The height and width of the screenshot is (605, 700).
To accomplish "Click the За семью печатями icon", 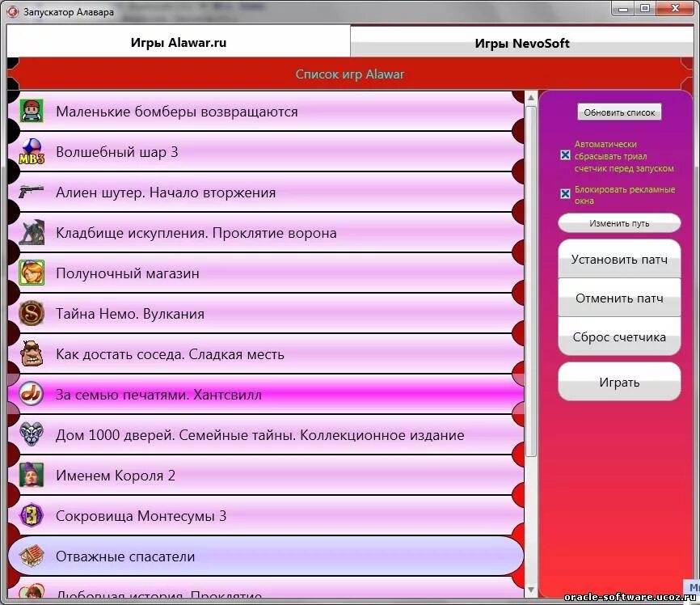I will coord(32,394).
